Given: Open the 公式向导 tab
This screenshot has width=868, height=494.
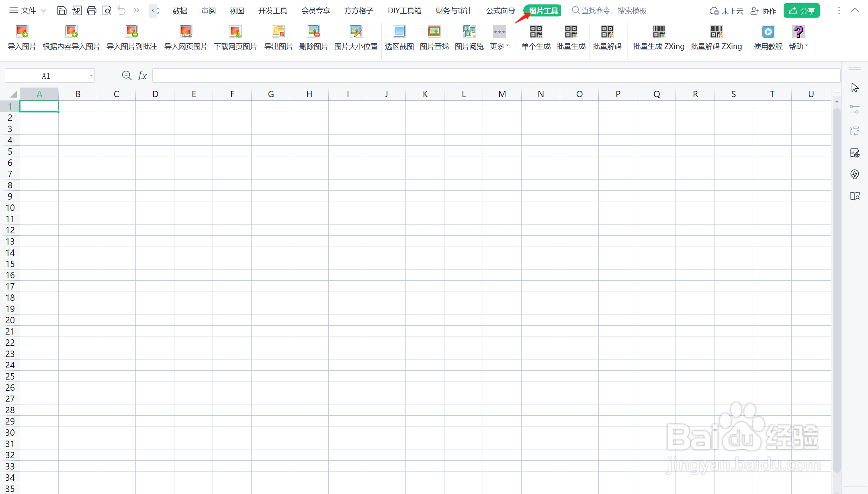Looking at the screenshot, I should click(501, 11).
